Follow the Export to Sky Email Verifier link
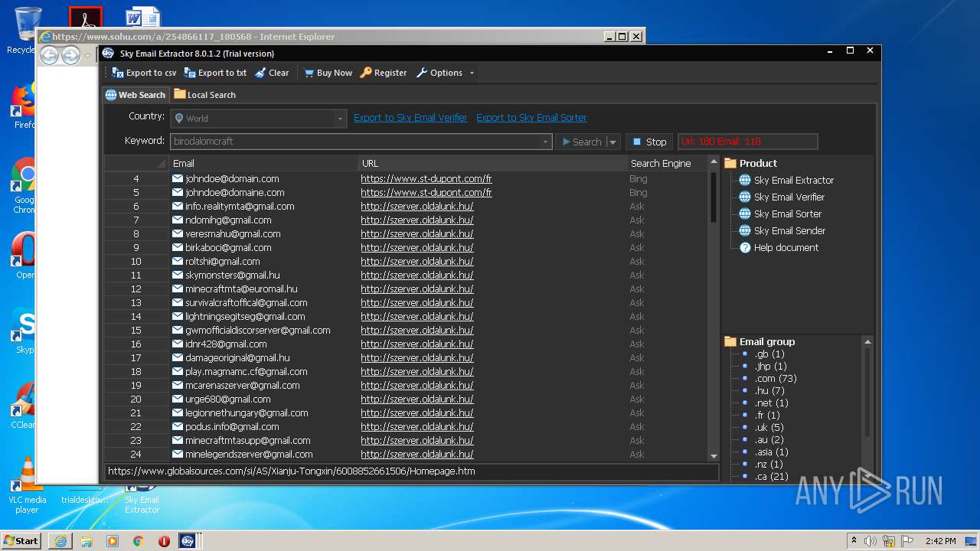Viewport: 980px width, 551px height. (x=410, y=118)
